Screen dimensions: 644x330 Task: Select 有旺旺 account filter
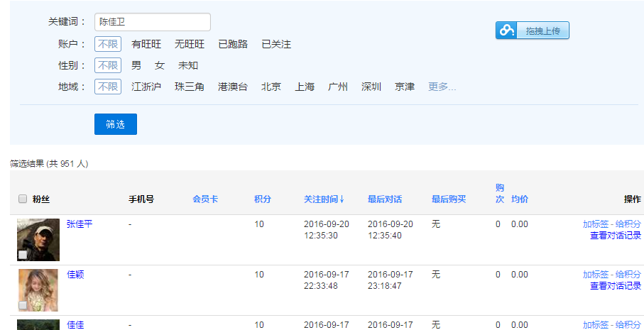(146, 44)
